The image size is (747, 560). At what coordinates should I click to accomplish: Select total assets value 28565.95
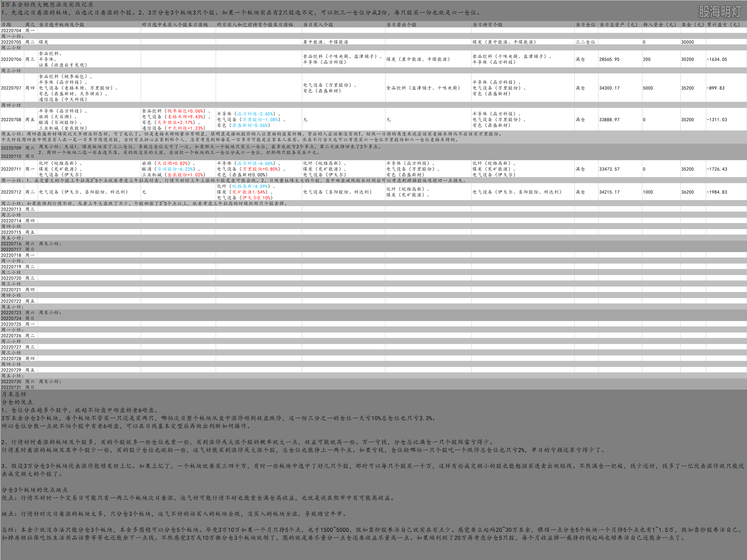pyautogui.click(x=609, y=59)
